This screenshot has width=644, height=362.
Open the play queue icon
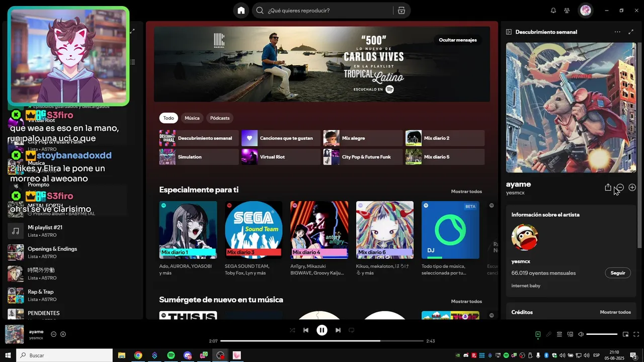[559, 334]
